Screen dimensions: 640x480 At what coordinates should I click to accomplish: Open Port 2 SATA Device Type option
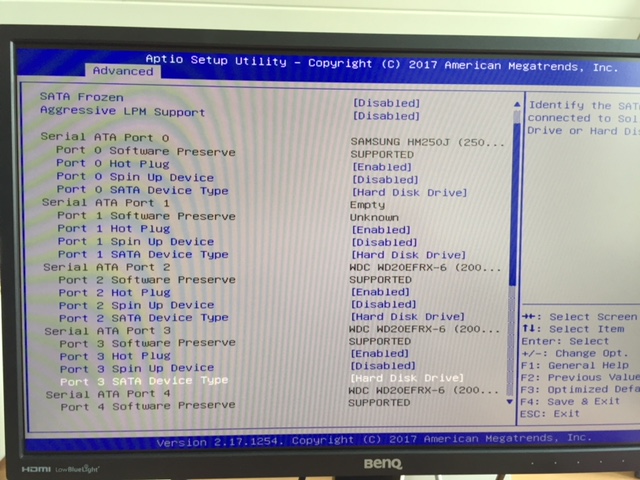pyautogui.click(x=408, y=317)
